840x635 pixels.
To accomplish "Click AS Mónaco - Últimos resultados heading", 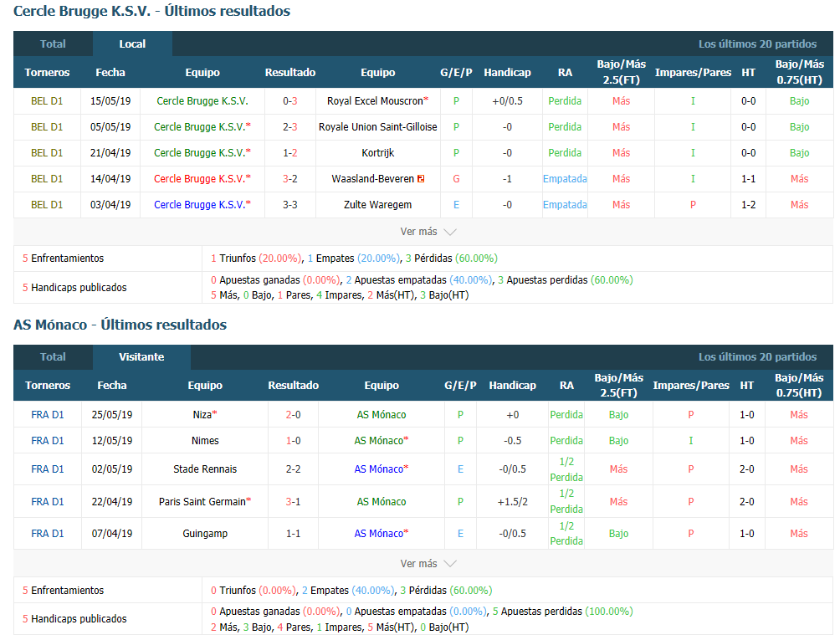I will [x=120, y=325].
